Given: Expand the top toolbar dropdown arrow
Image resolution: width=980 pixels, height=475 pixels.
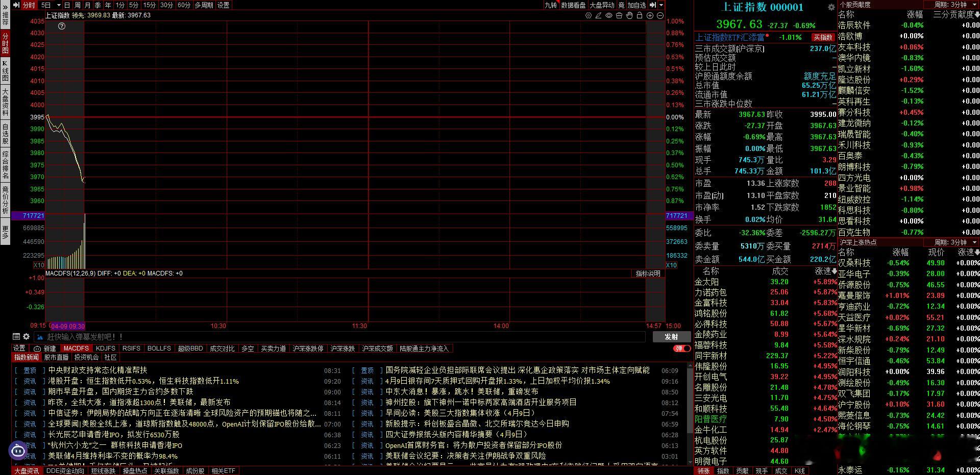Looking at the screenshot, I should 661,5.
